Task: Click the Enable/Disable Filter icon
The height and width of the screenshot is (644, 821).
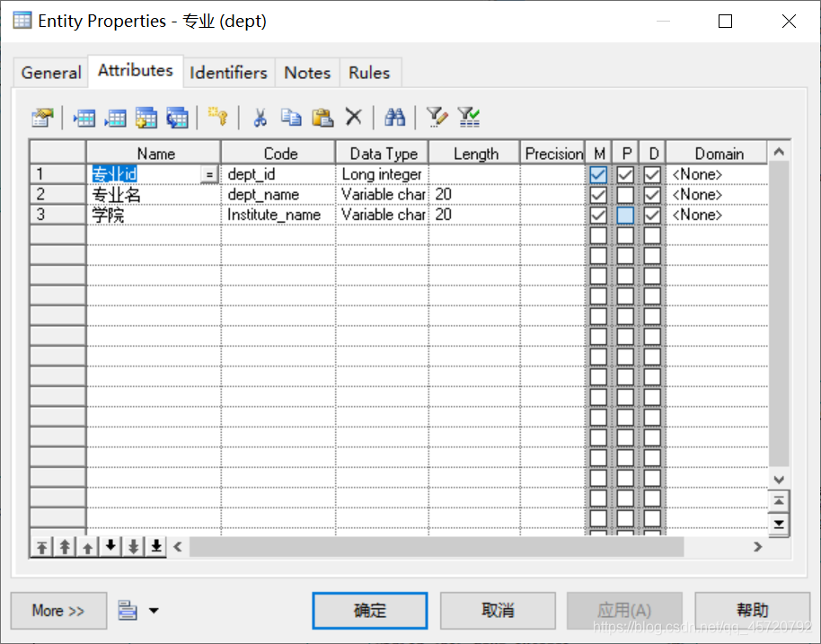Action: (x=469, y=117)
